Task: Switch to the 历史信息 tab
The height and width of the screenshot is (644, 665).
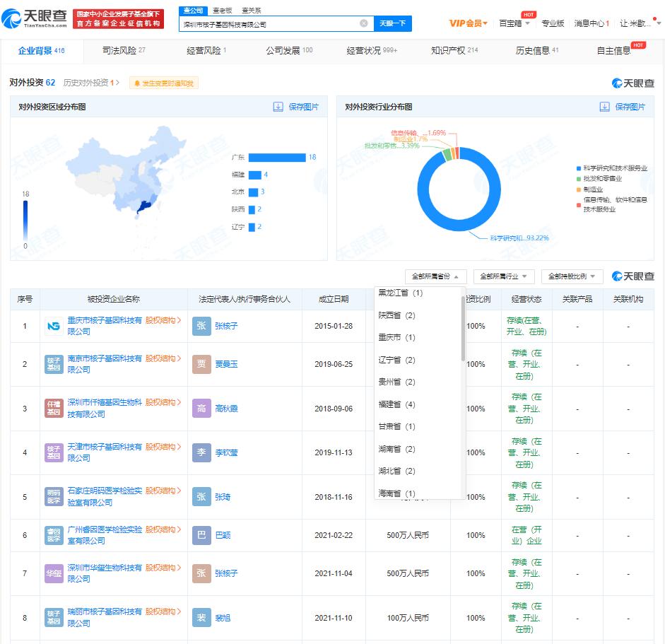Action: click(x=537, y=50)
